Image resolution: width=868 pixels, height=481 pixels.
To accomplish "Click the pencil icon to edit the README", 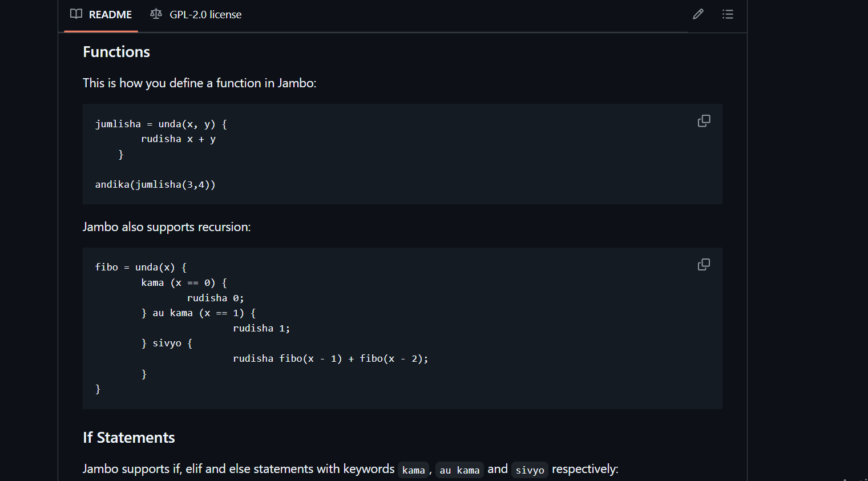I will click(698, 14).
